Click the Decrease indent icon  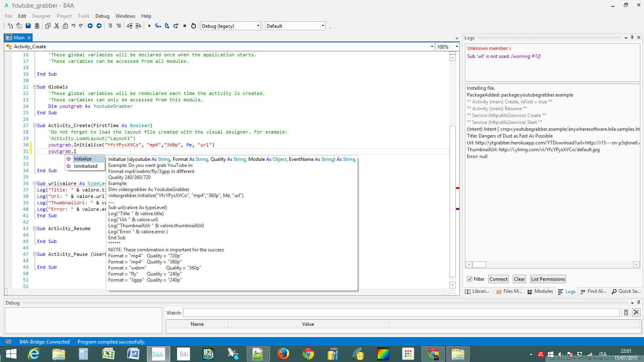130,26
